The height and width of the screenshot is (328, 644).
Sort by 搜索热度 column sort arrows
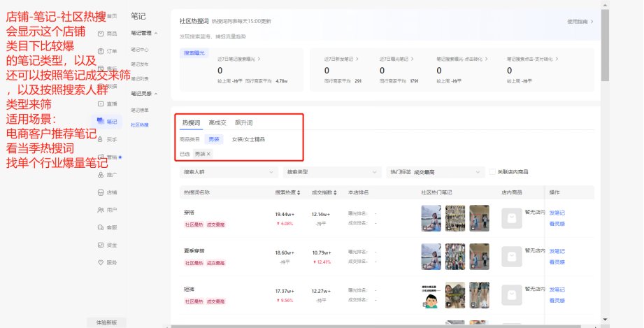(x=299, y=192)
